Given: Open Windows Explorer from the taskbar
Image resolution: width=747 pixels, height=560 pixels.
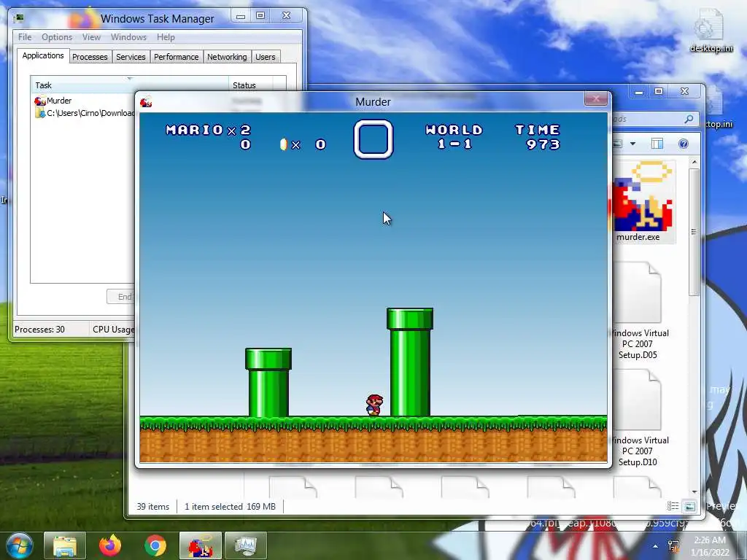Looking at the screenshot, I should click(65, 545).
